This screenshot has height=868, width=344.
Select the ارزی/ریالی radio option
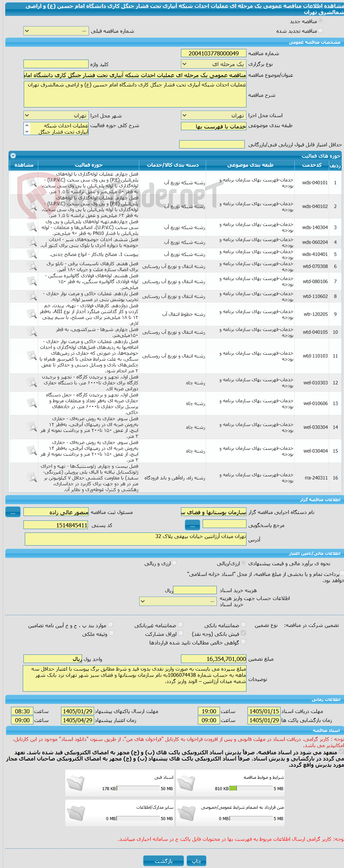click(x=244, y=563)
